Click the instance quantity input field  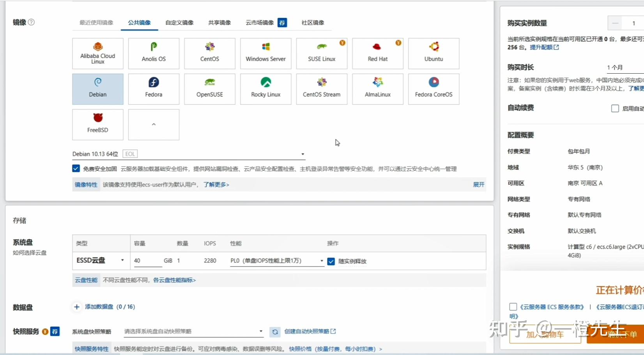point(633,23)
